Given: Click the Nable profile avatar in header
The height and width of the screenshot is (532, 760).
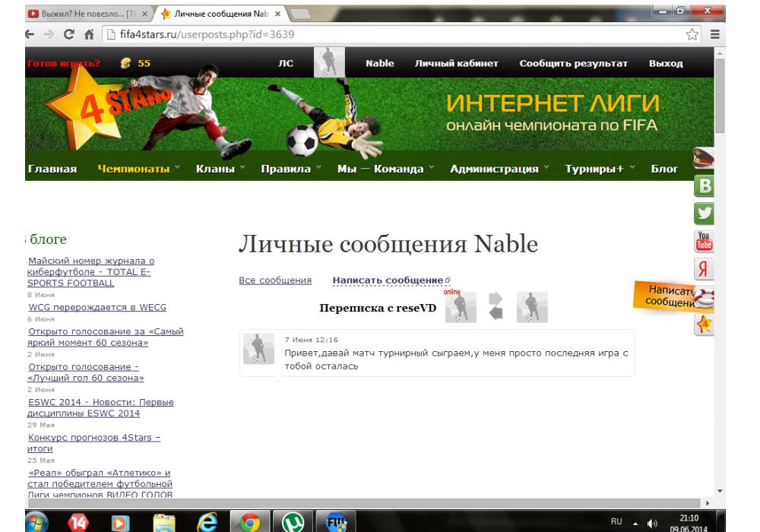Looking at the screenshot, I should coord(329,63).
